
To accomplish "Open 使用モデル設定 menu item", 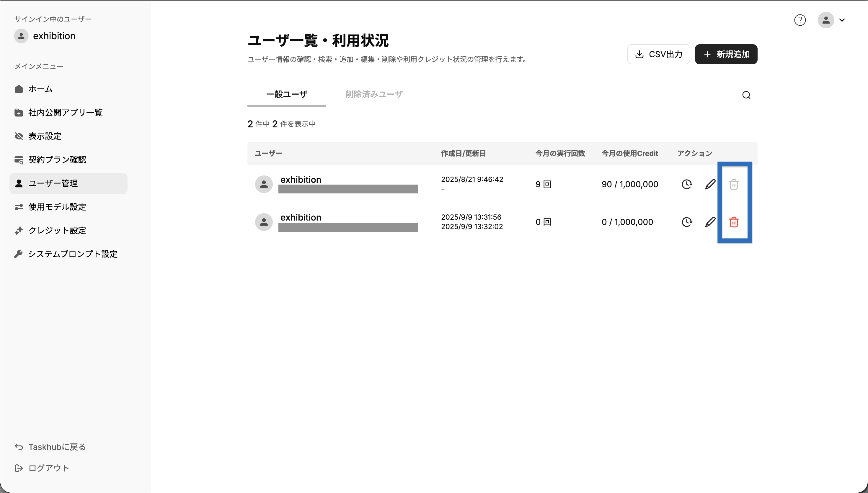I will coord(57,207).
